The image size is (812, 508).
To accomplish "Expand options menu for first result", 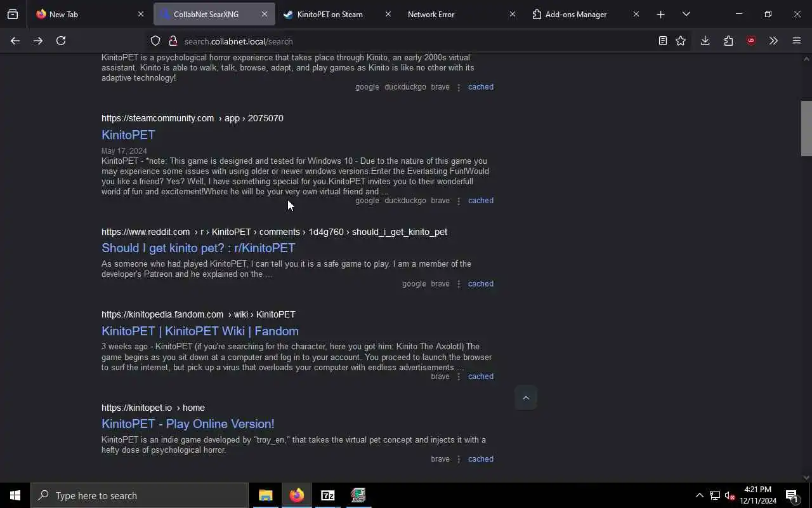I will pos(459,87).
